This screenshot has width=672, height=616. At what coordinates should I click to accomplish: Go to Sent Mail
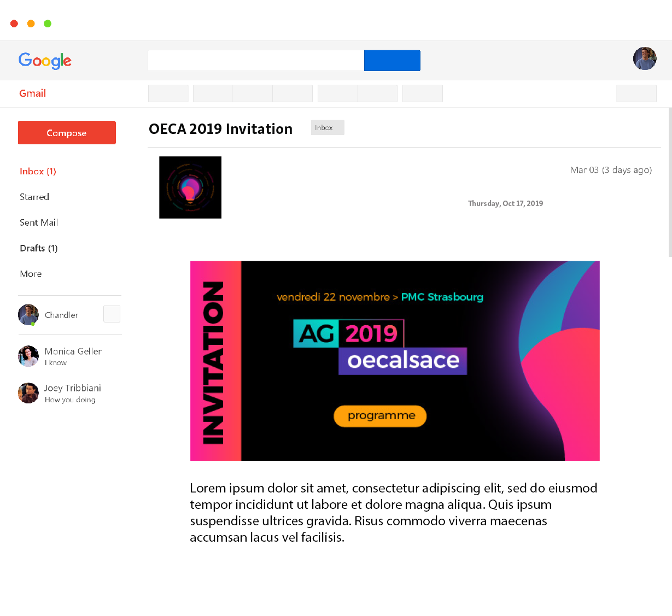(39, 222)
